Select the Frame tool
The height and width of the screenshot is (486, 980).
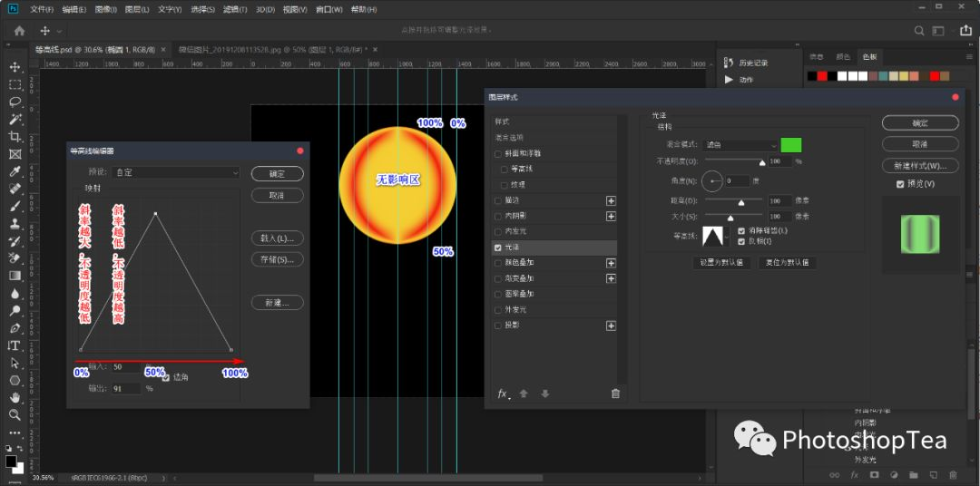(x=15, y=153)
